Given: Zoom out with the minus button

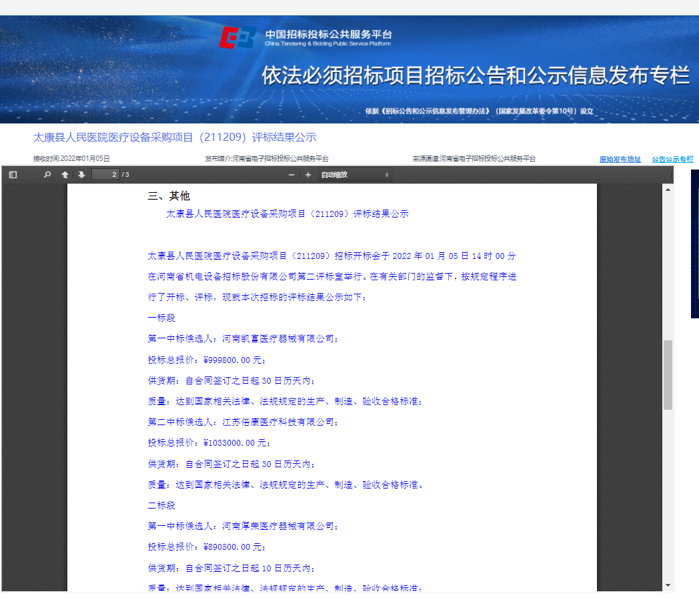Looking at the screenshot, I should (291, 175).
